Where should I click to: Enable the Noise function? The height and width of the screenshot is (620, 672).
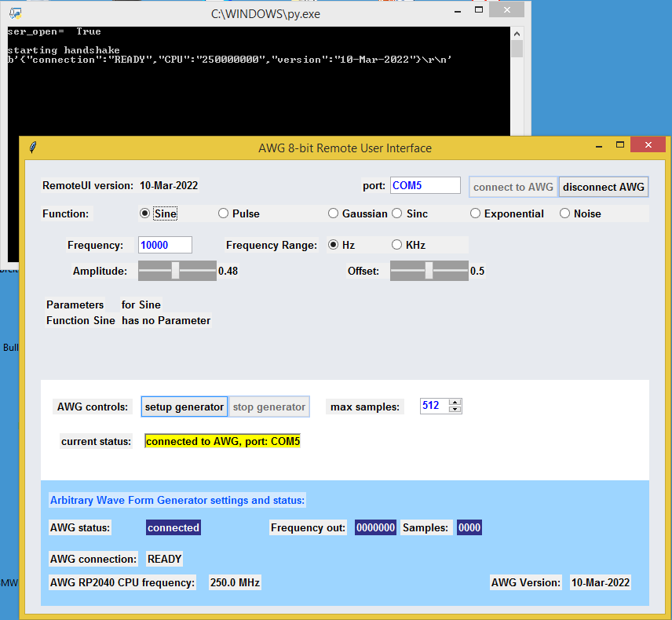coord(564,213)
